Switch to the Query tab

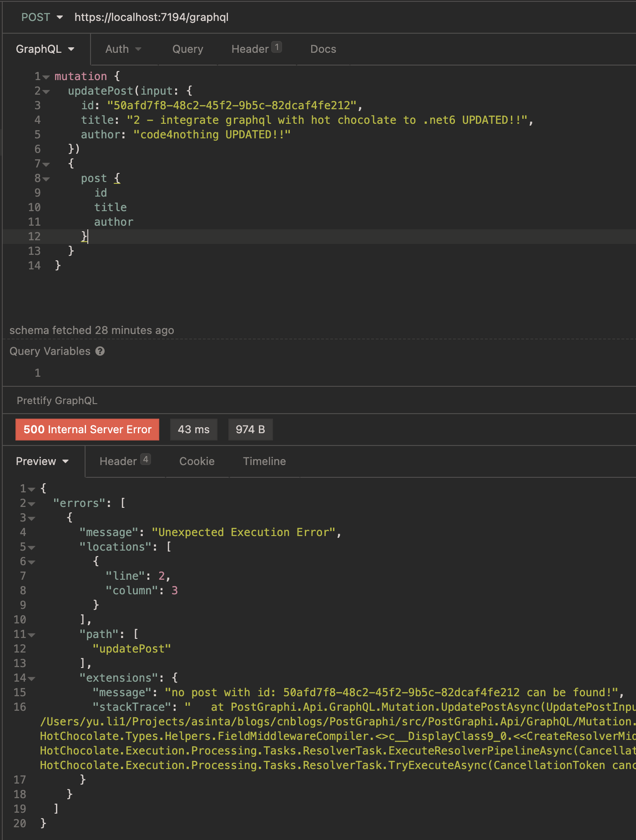[188, 49]
